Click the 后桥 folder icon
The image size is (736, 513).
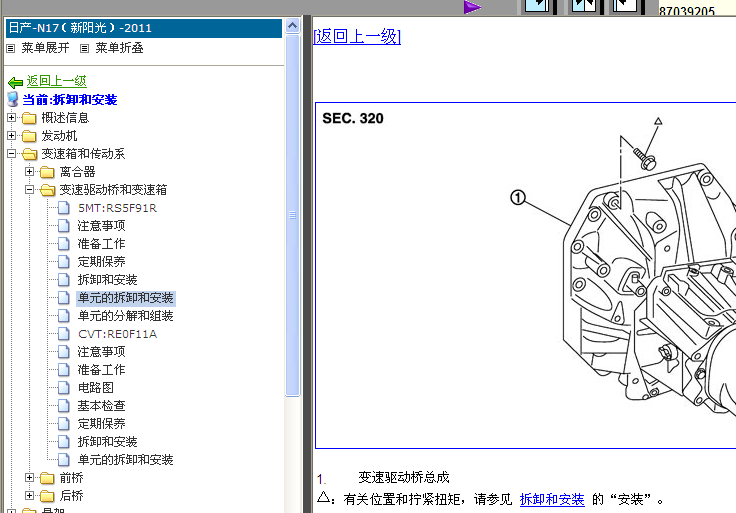tap(47, 496)
